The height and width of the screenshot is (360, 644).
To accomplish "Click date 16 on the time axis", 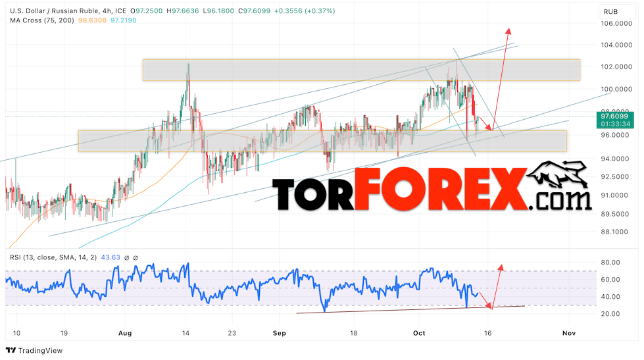I will 487,333.
